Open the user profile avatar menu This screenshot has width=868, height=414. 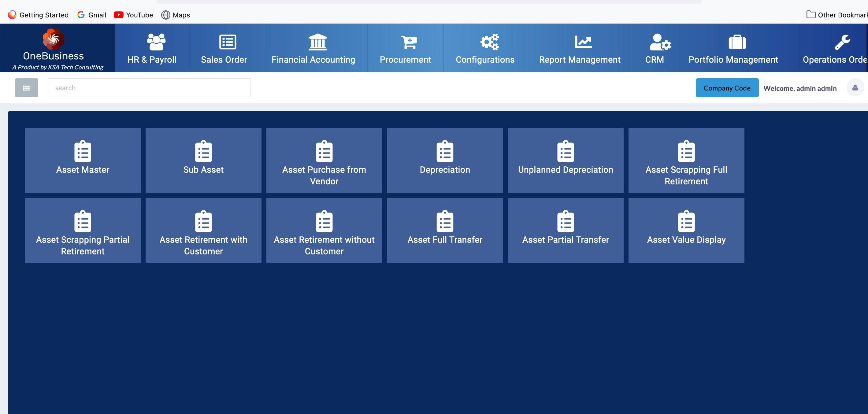pyautogui.click(x=855, y=87)
